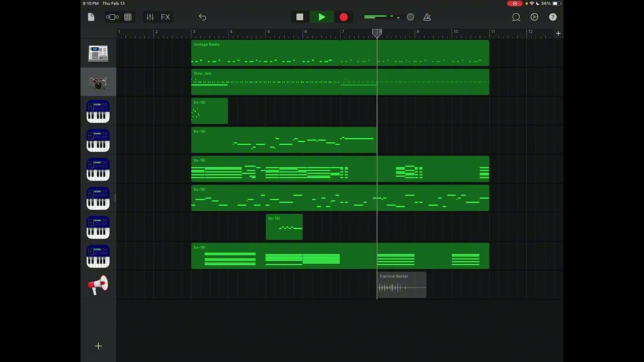This screenshot has height=362, width=644.
Task: Select the short bs-16i region starting at bar 3
Action: point(210,111)
